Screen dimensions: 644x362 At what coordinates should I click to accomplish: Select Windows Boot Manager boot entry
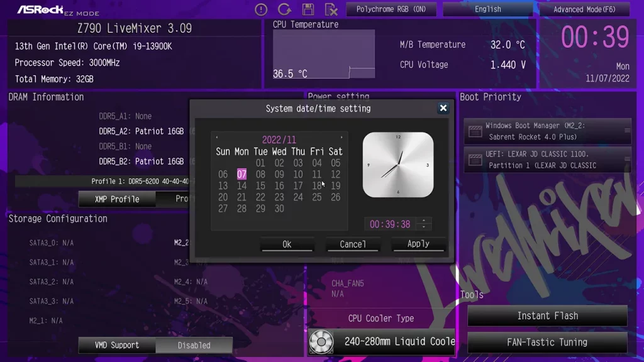tap(548, 131)
